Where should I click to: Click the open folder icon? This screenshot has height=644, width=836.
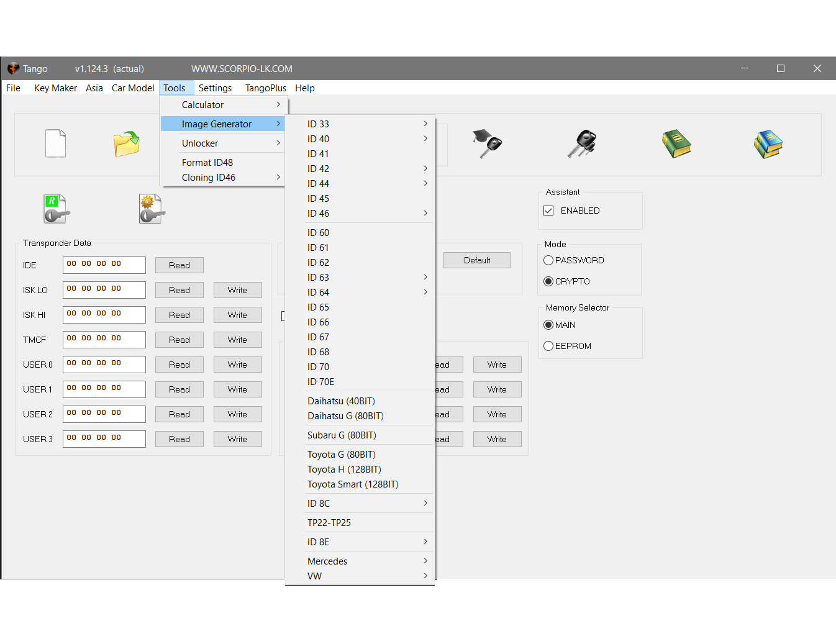(127, 143)
